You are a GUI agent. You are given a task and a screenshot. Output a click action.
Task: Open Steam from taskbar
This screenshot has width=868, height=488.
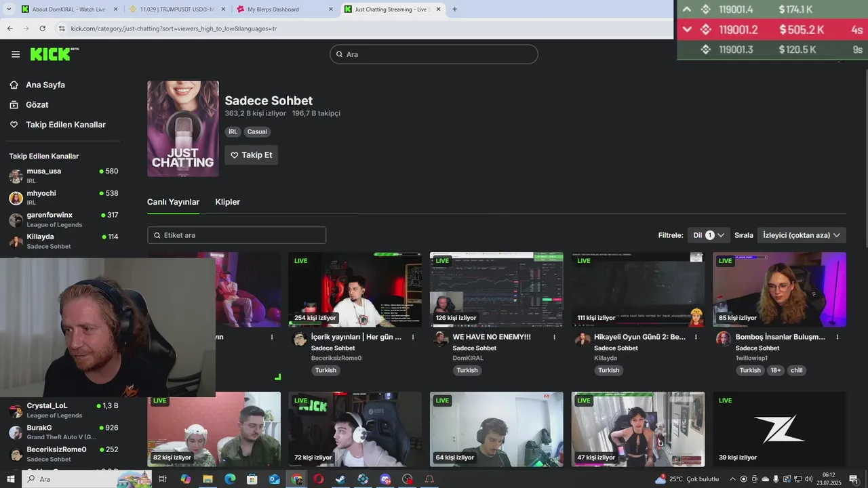340,479
